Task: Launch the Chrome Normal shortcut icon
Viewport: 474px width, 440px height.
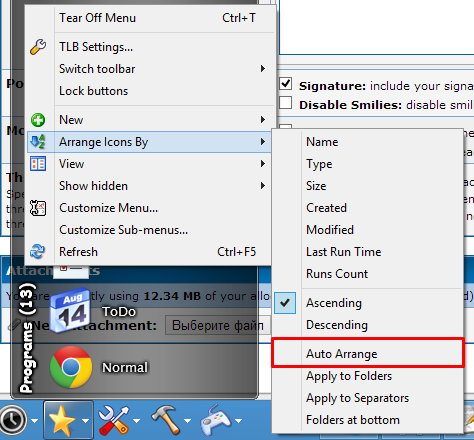Action: (71, 367)
